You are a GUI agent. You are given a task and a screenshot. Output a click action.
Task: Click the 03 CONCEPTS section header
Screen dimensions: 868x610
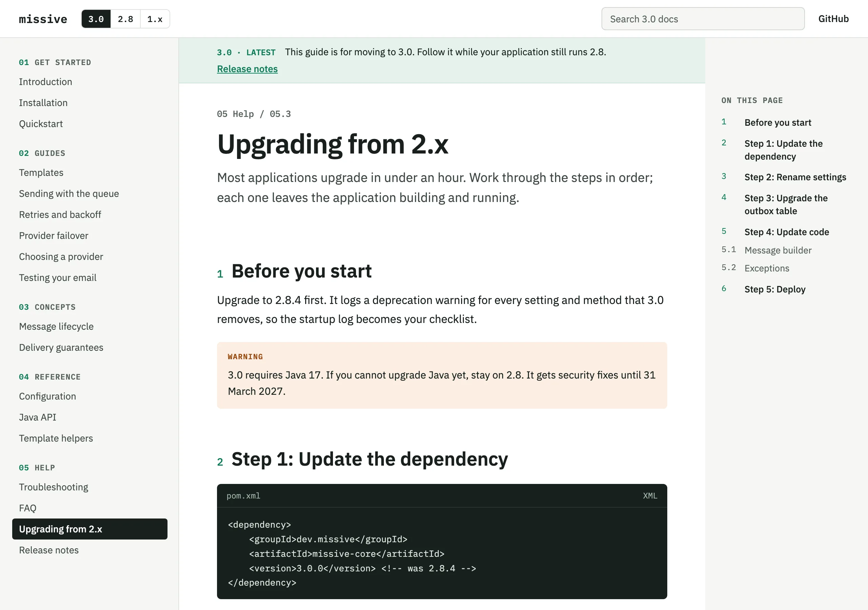[47, 307]
